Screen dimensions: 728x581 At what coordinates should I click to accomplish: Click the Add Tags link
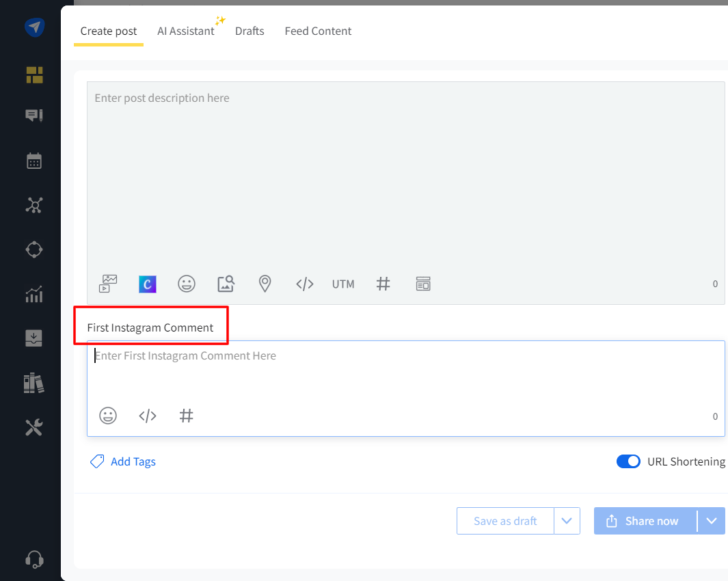tap(133, 462)
